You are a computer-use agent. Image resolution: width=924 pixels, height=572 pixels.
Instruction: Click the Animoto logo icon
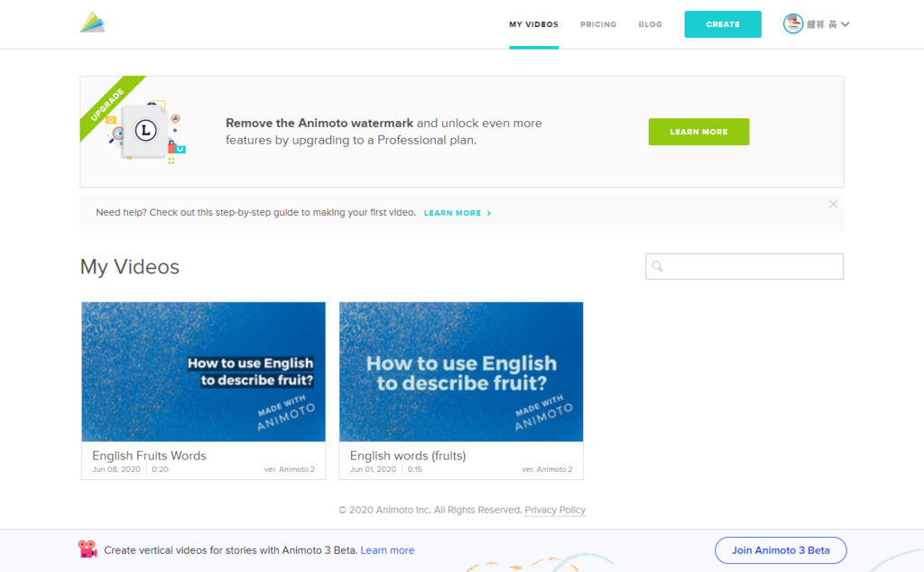[x=93, y=22]
